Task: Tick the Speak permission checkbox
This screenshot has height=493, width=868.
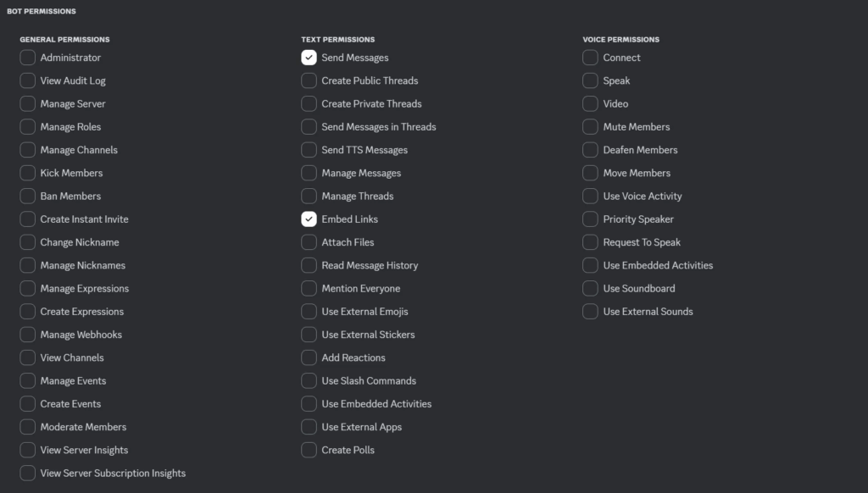Action: click(590, 80)
